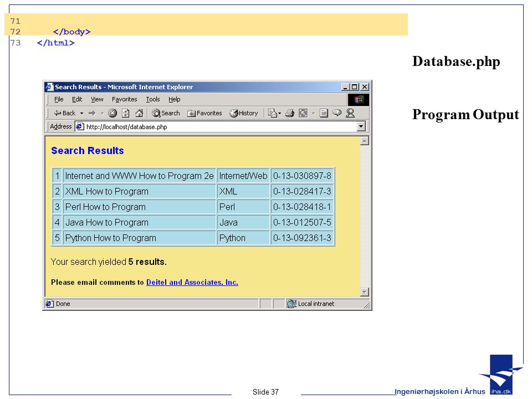Click the Discuss speech bubble icon

coord(336,113)
